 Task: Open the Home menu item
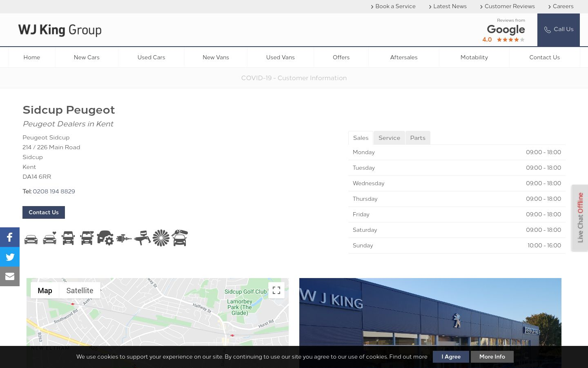(32, 57)
